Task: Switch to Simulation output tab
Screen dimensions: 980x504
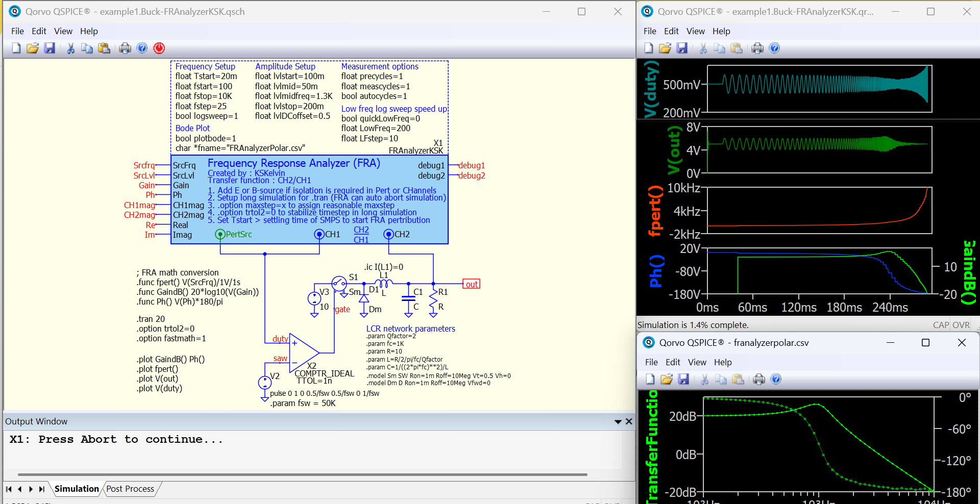Action: pos(77,489)
